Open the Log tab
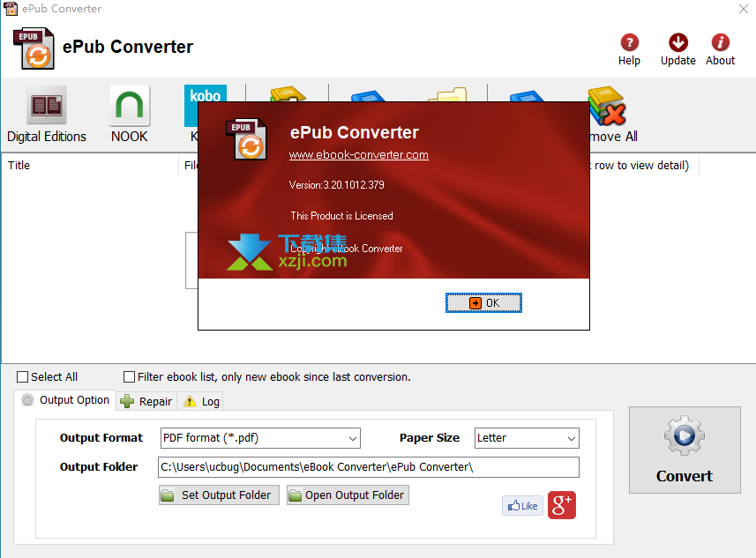 tap(200, 401)
